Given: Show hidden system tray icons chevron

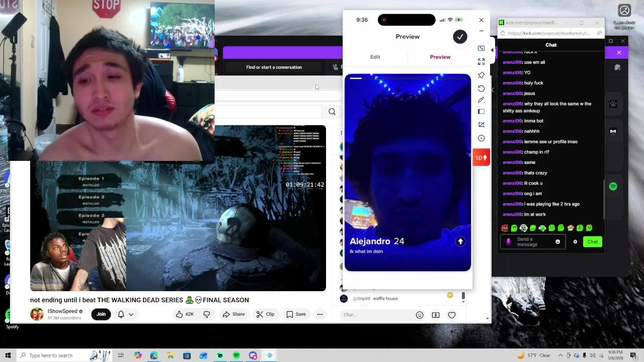Looking at the screenshot, I should click(560, 355).
